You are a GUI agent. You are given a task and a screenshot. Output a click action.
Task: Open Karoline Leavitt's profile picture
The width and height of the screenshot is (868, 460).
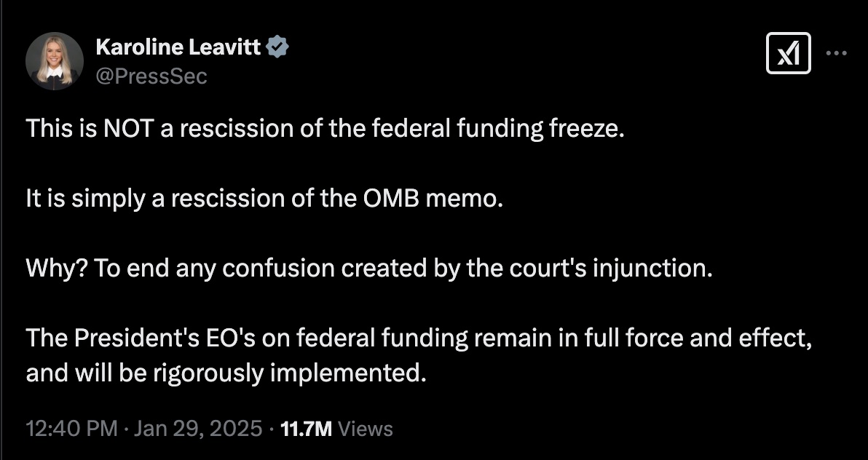54,61
